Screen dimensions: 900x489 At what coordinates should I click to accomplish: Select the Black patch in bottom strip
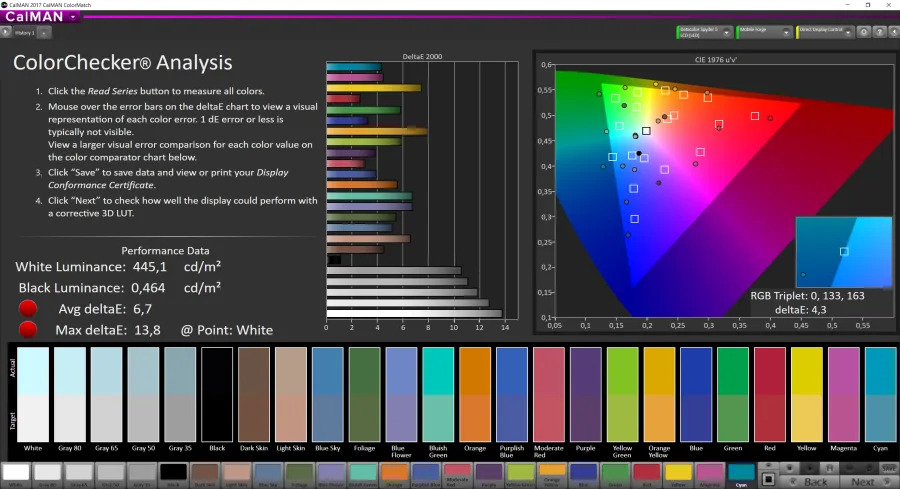coord(173,474)
